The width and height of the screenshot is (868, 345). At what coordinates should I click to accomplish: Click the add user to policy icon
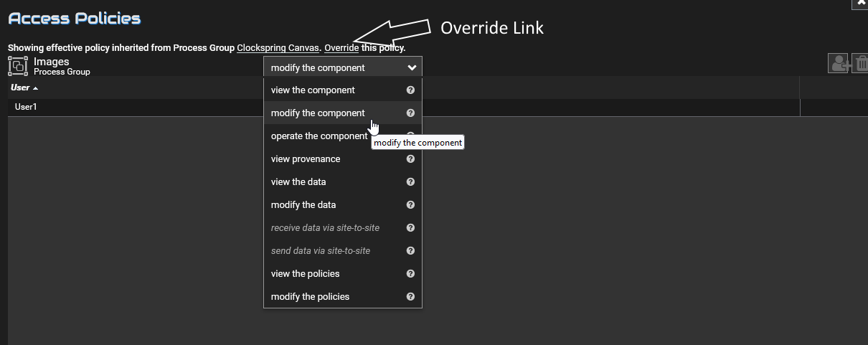839,64
